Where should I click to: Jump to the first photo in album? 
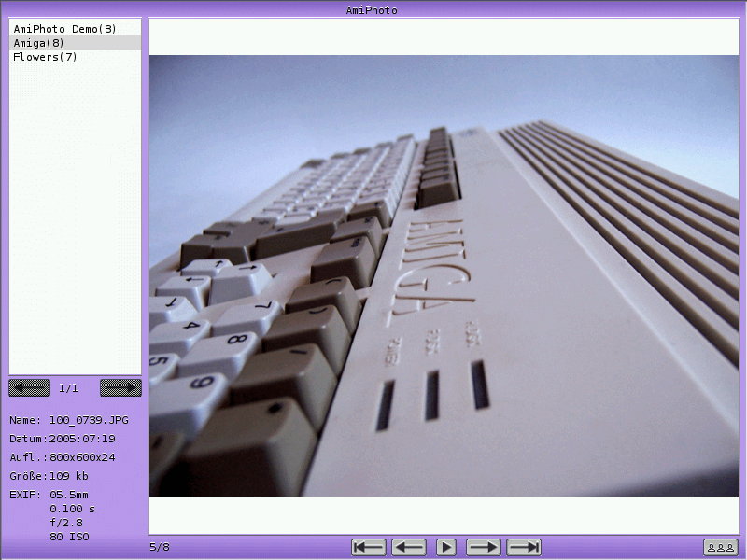[368, 547]
